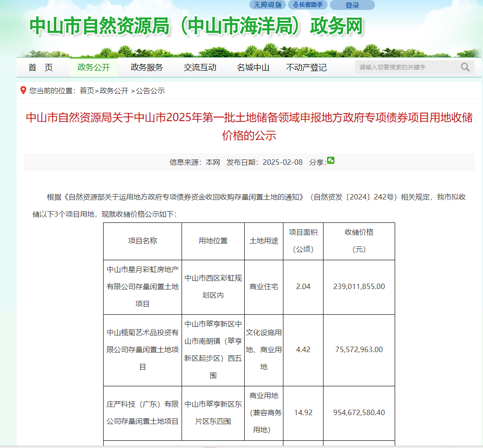Click the 土地用途 column header
Image resolution: width=483 pixels, height=448 pixels.
coord(264,241)
